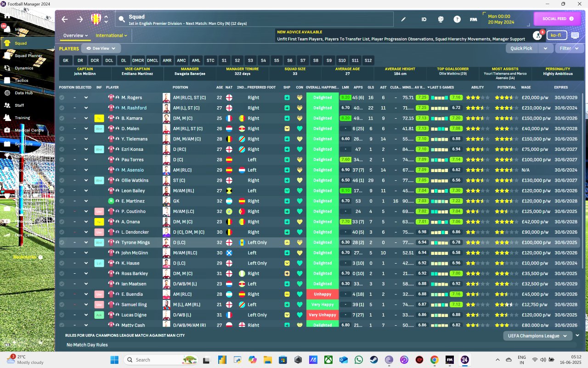Toggle selection circle for Tyrone Mings
The width and height of the screenshot is (588, 368).
tap(62, 242)
